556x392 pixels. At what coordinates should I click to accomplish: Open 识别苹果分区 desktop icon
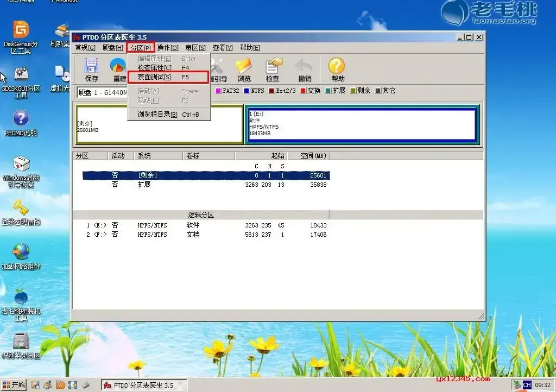21,345
